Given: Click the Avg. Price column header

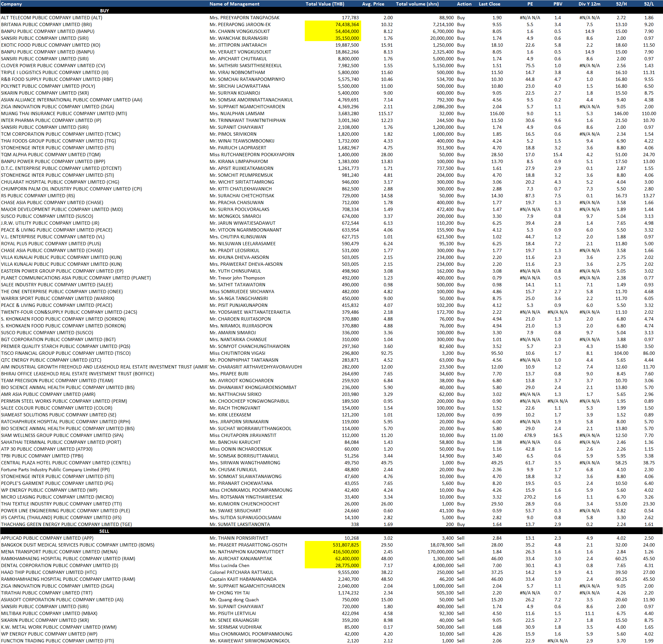Looking at the screenshot, I should (373, 4).
